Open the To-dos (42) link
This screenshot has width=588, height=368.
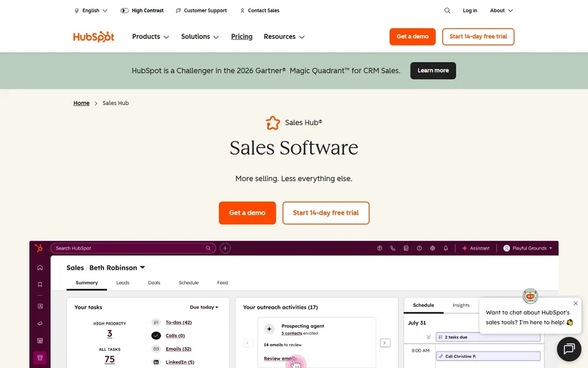pyautogui.click(x=178, y=323)
